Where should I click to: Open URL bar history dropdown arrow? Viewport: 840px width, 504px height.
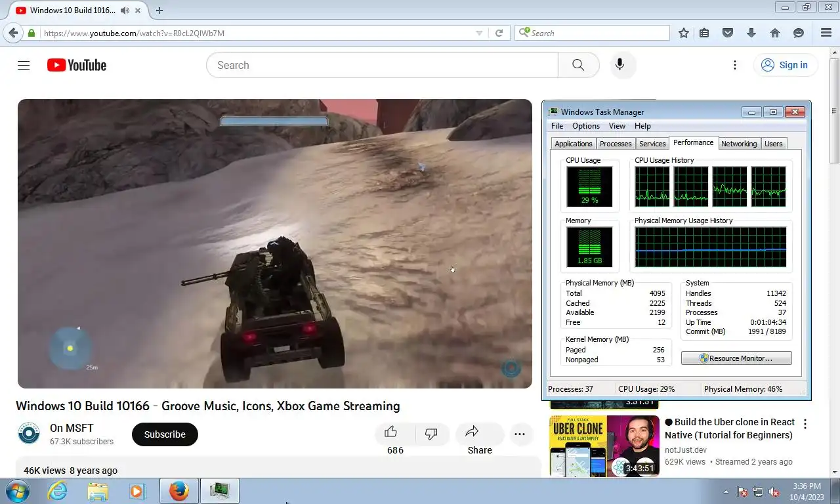pyautogui.click(x=479, y=33)
